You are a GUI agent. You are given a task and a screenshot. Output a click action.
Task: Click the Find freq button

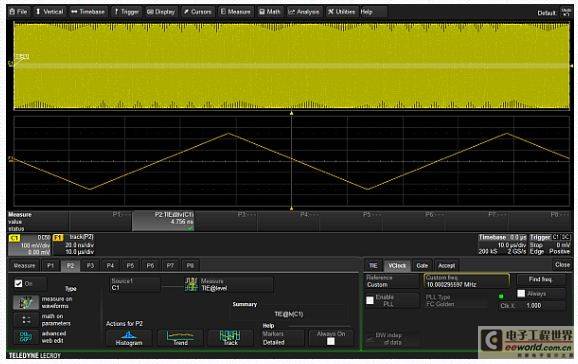point(540,280)
